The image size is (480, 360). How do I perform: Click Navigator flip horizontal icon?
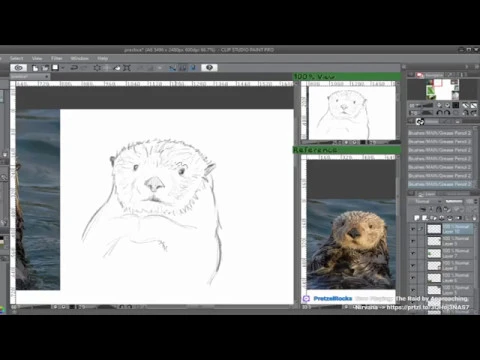coord(466,113)
